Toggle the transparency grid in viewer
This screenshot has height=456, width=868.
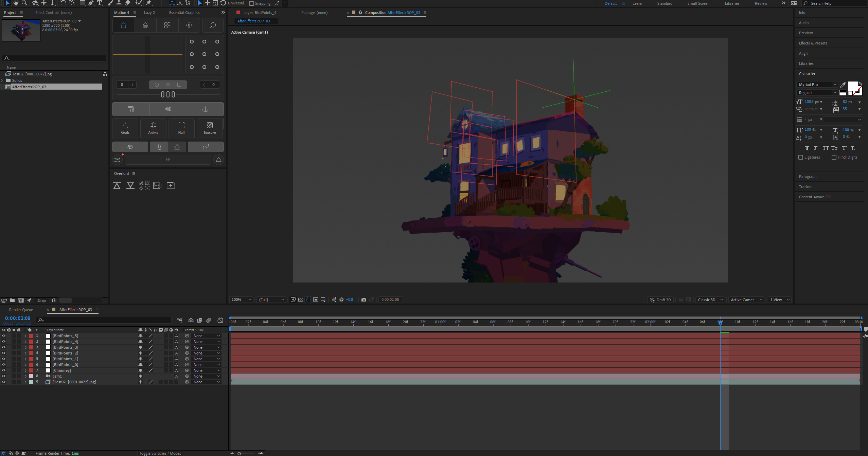[x=301, y=299]
